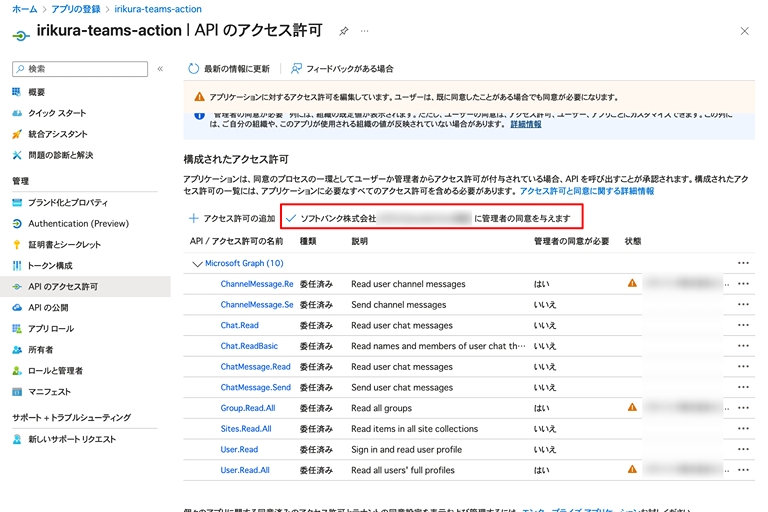This screenshot has height=512, width=768.
Task: Open クイック スタート quick start icon
Action: click(x=17, y=113)
